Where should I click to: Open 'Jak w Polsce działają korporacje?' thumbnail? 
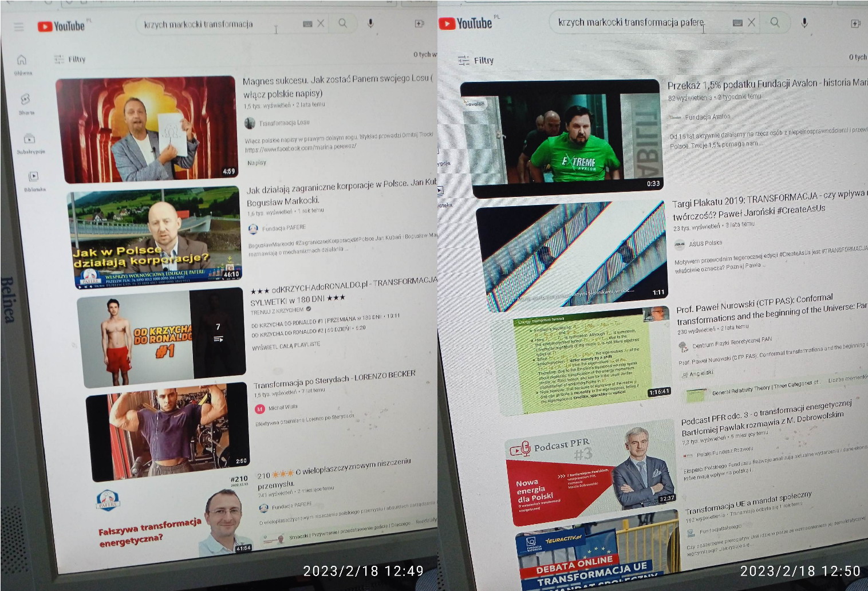click(x=155, y=237)
